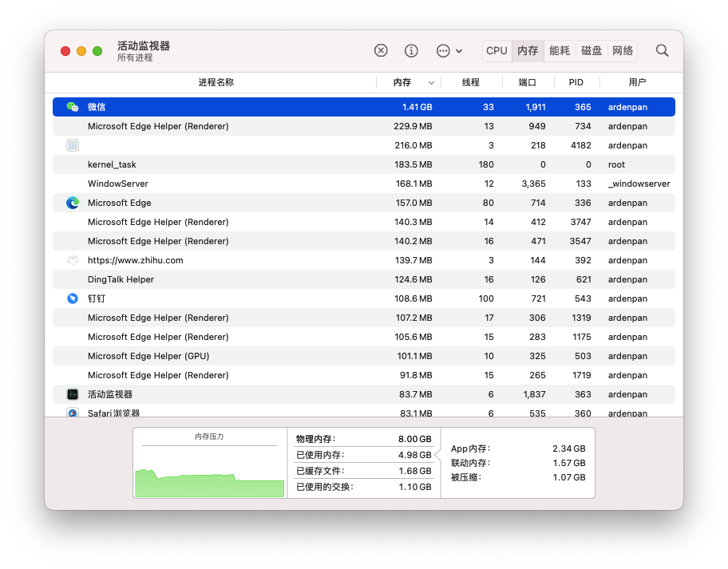The height and width of the screenshot is (569, 728).
Task: Click the Safari浏览器 compass icon
Action: [x=73, y=413]
